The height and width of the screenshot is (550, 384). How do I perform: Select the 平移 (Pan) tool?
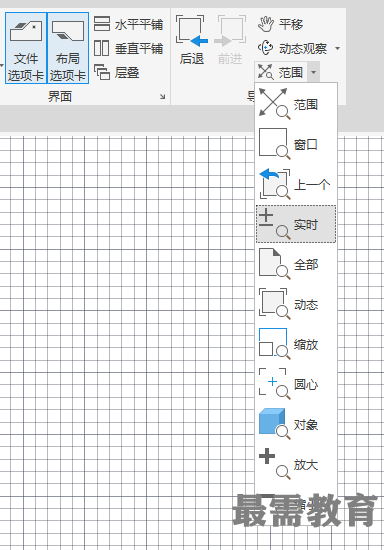(281, 24)
